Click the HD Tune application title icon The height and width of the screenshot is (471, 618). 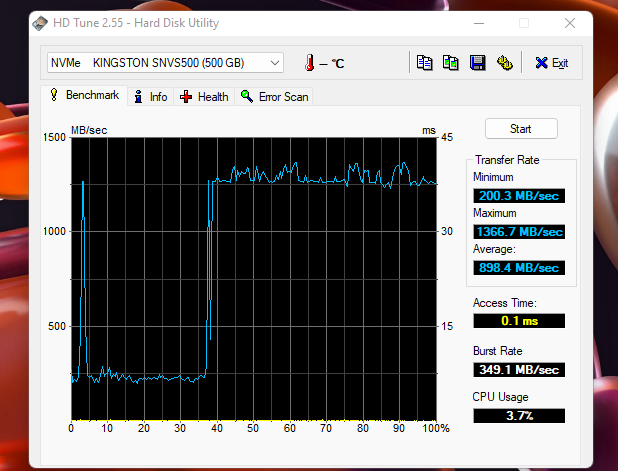(x=40, y=23)
